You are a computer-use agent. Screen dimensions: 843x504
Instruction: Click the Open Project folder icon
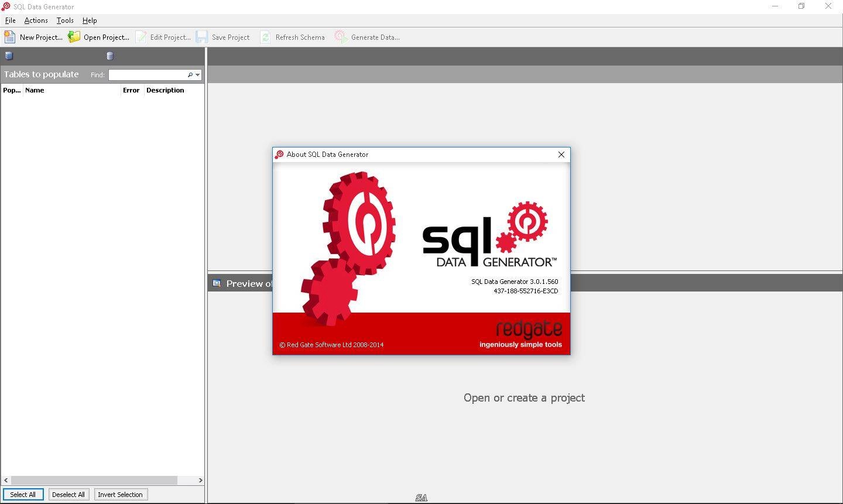click(x=74, y=37)
